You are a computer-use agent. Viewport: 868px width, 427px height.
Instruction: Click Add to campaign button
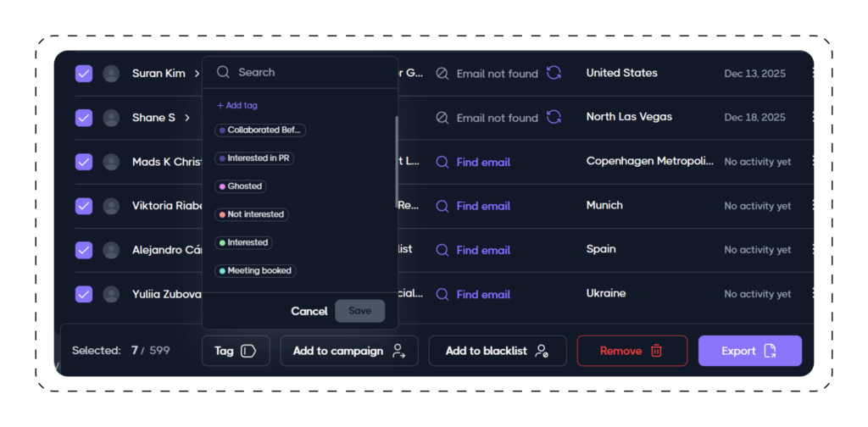tap(349, 351)
